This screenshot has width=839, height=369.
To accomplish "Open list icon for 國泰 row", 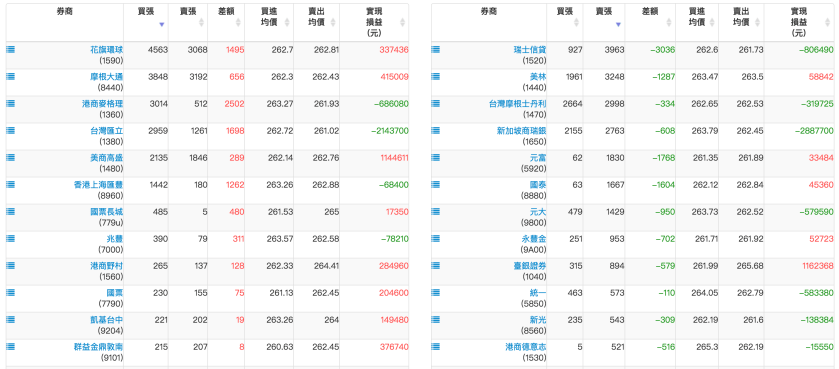I will coord(436,184).
